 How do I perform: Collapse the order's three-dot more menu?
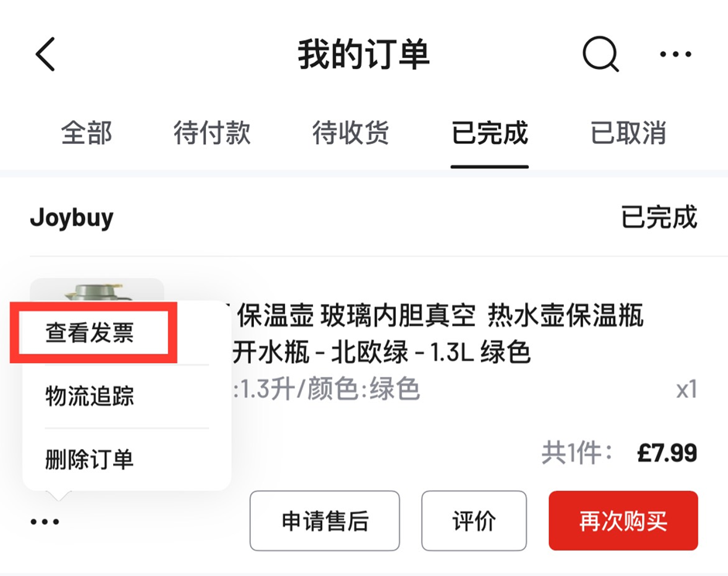(45, 522)
